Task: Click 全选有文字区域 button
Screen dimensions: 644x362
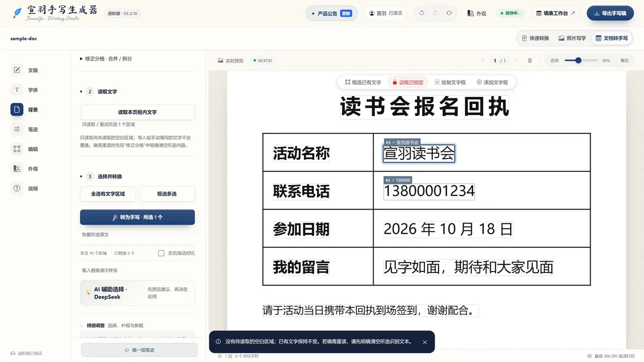Action: pos(108,194)
